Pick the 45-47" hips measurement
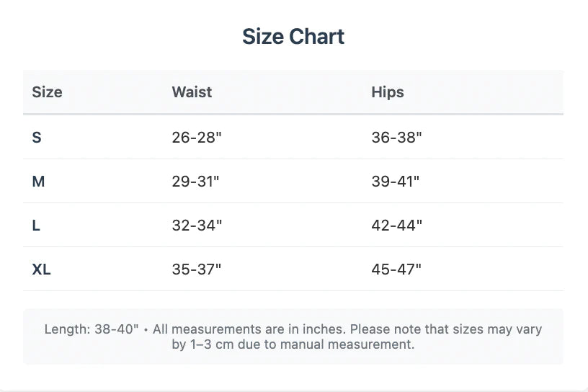Image resolution: width=588 pixels, height=392 pixels. (396, 269)
